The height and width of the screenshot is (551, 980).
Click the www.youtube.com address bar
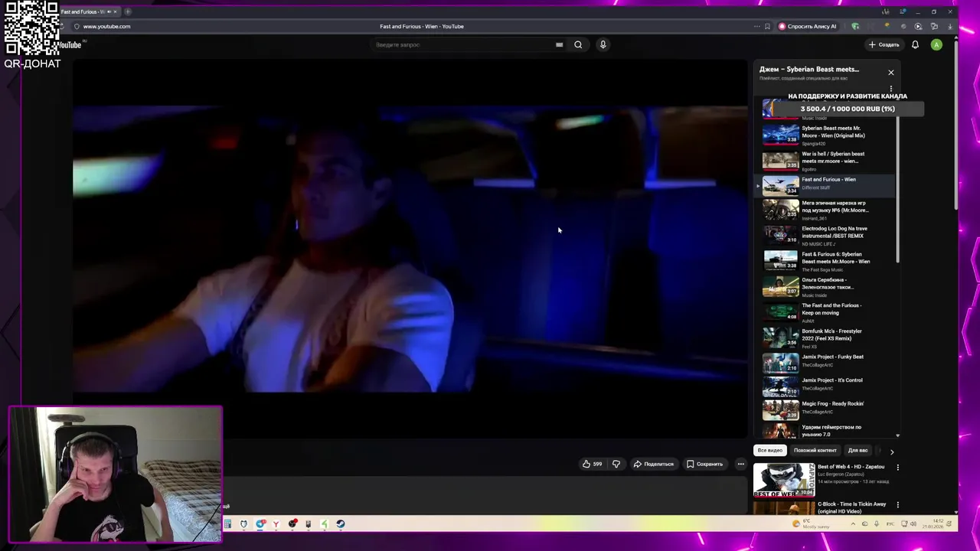(x=106, y=26)
